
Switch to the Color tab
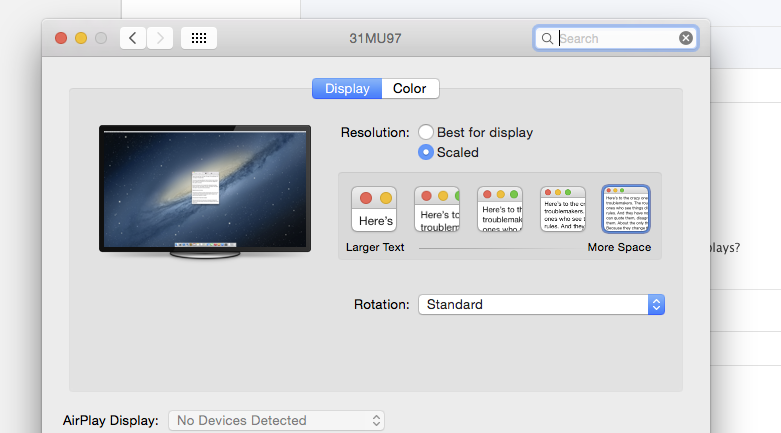pos(410,89)
